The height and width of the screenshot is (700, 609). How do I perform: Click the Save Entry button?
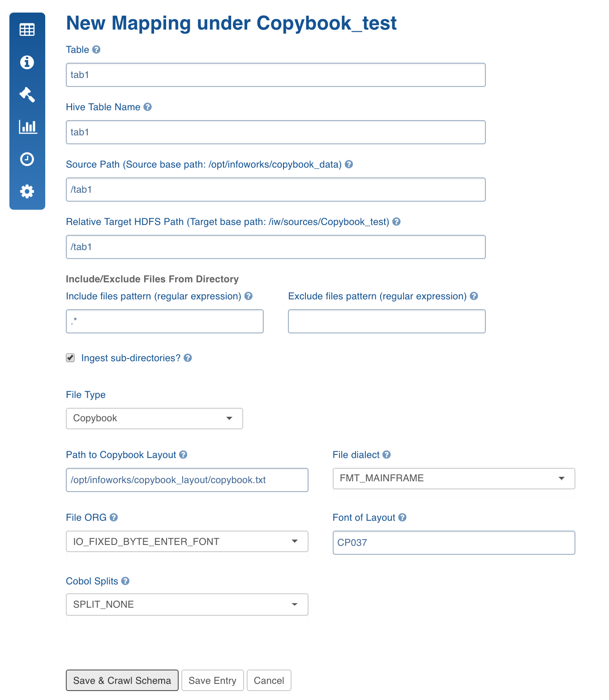click(x=212, y=680)
